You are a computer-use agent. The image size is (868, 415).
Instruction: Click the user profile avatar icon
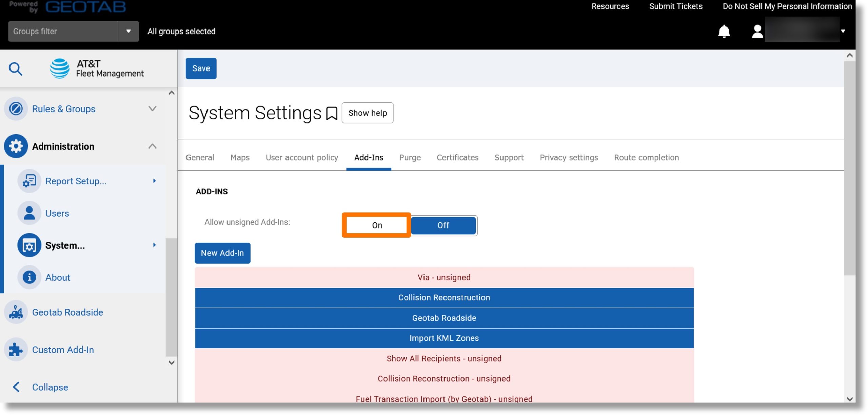click(x=757, y=32)
